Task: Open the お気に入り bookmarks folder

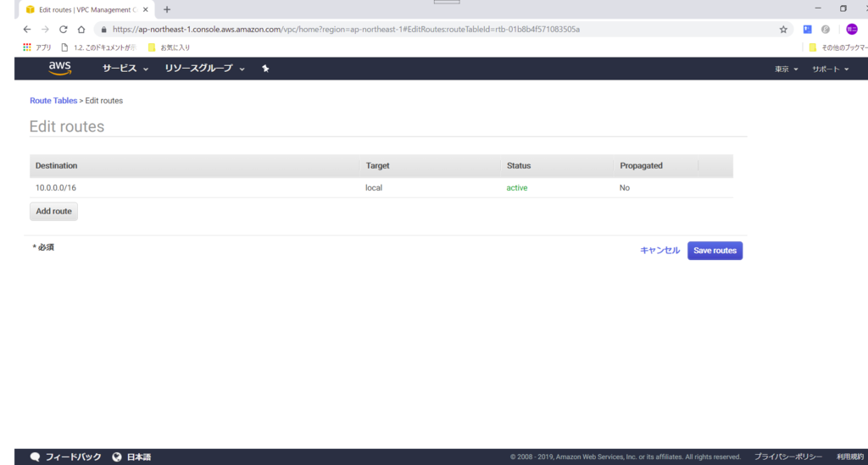Action: tap(169, 47)
